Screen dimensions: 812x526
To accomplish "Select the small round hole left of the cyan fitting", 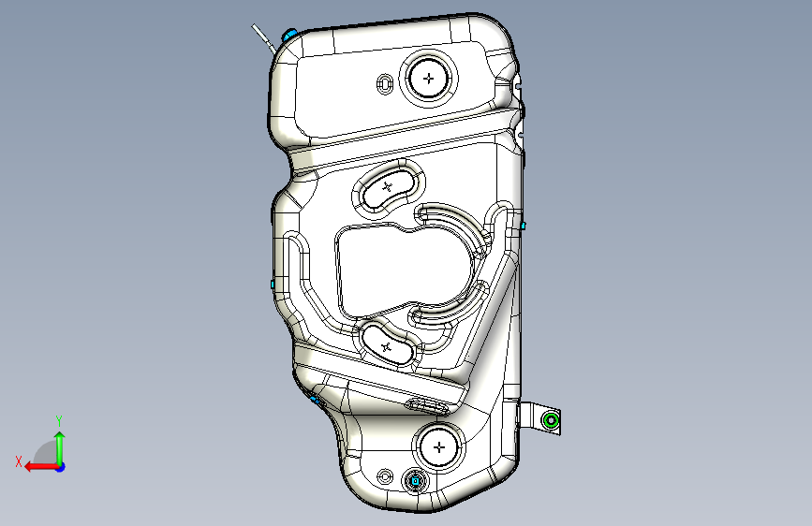I will click(385, 476).
